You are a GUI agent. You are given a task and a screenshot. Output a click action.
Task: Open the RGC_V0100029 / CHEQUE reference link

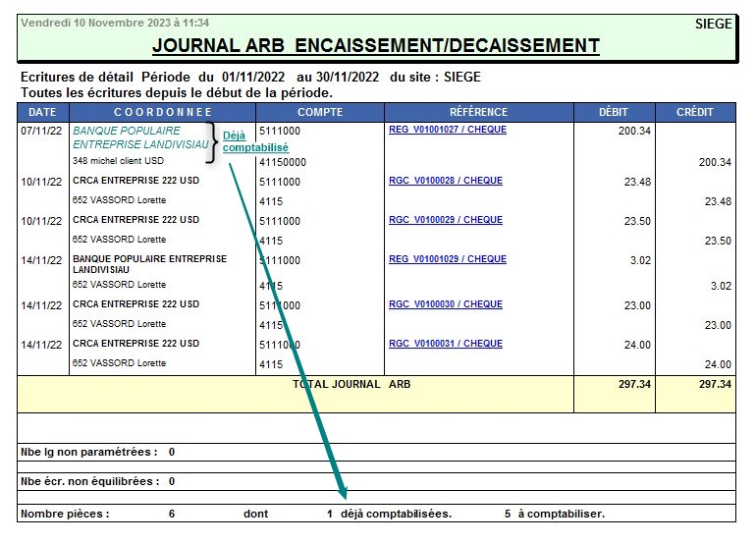[445, 220]
